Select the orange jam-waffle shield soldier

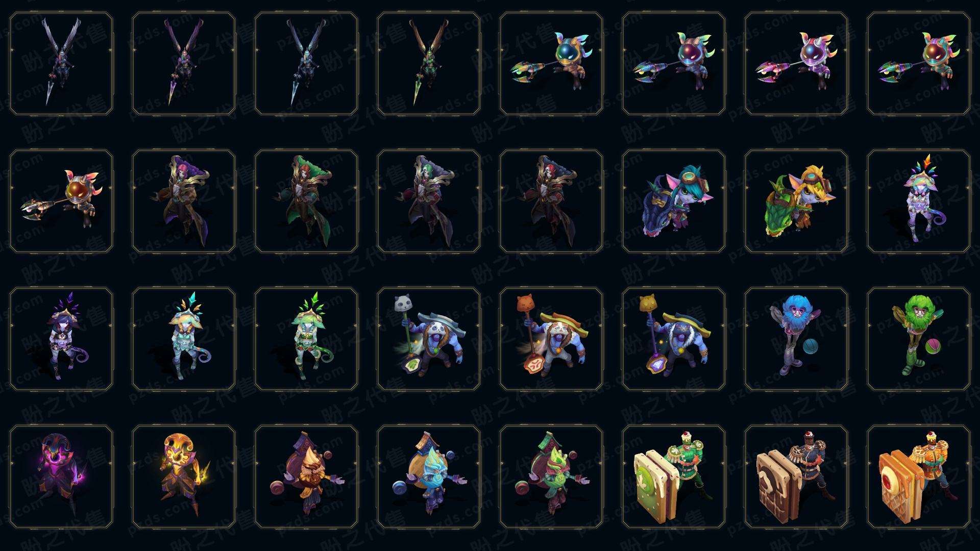point(918,477)
